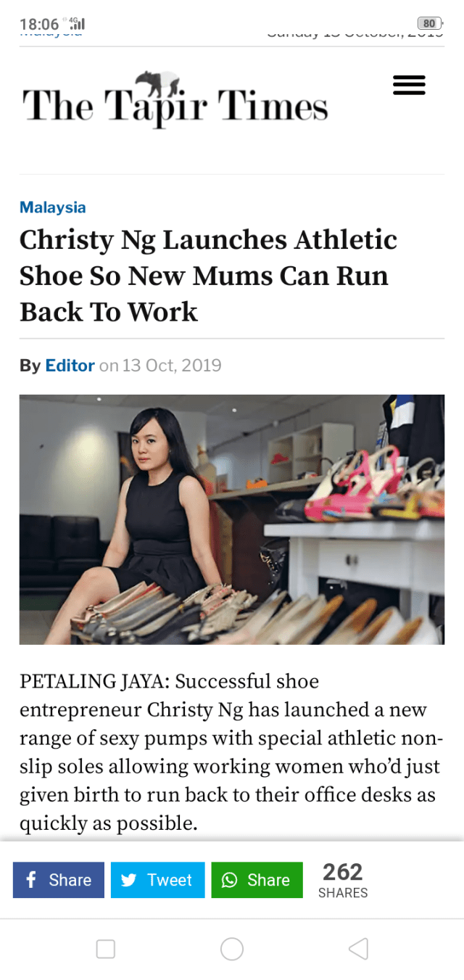Click the Editor author link
Screen dimensions: 464x980
point(70,365)
